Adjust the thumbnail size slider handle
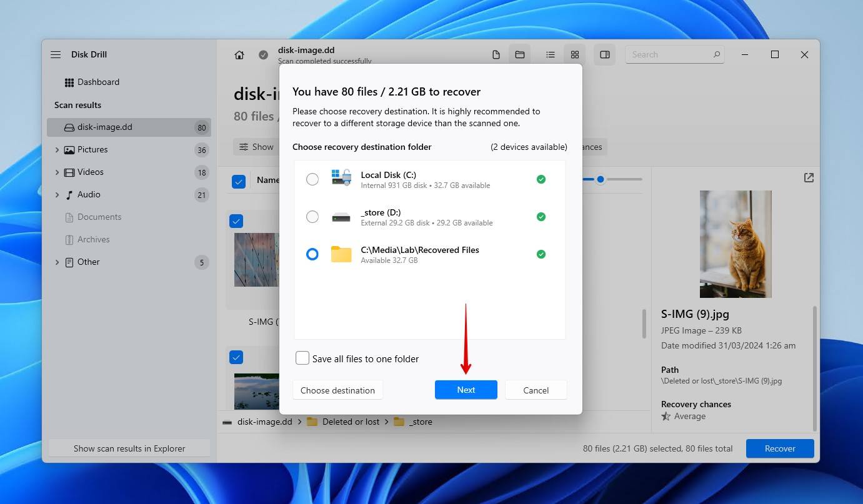Viewport: 863px width, 504px height. point(601,179)
